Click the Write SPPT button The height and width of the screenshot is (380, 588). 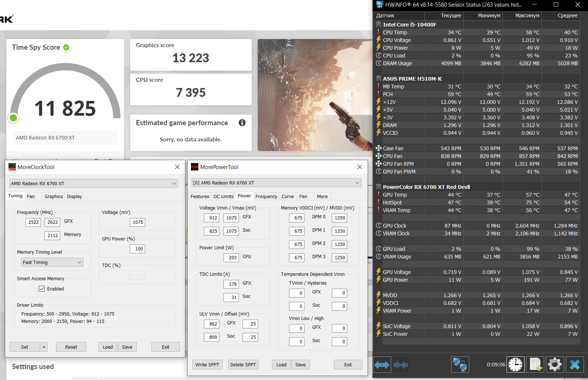pyautogui.click(x=207, y=365)
